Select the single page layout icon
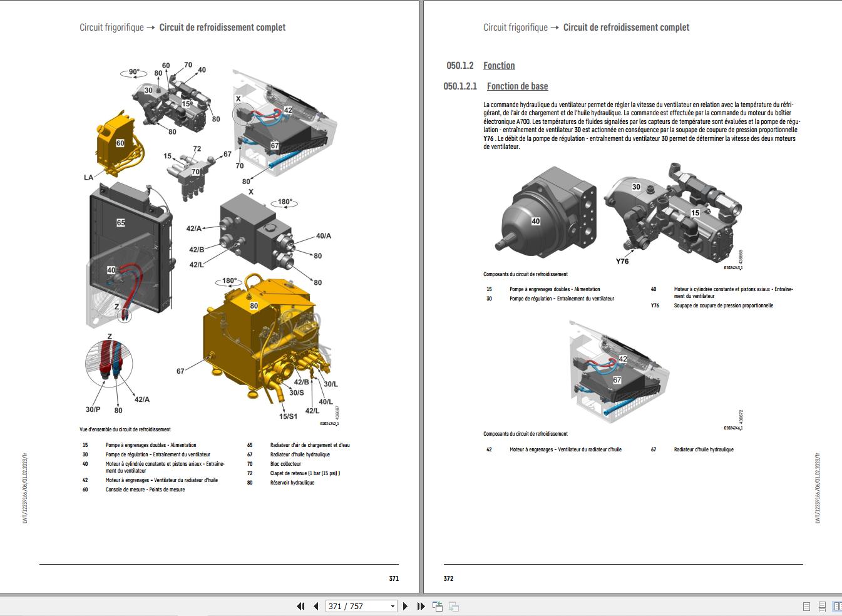Image resolution: width=842 pixels, height=616 pixels. [806, 606]
